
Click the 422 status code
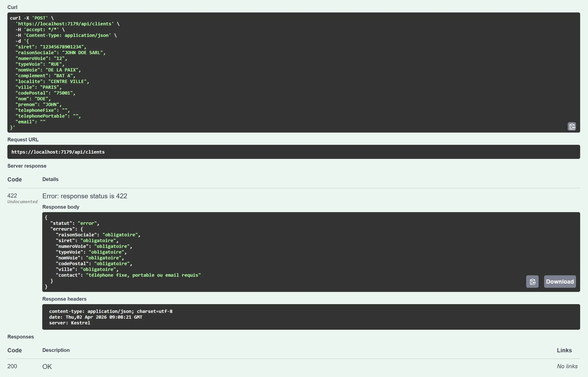tap(12, 195)
